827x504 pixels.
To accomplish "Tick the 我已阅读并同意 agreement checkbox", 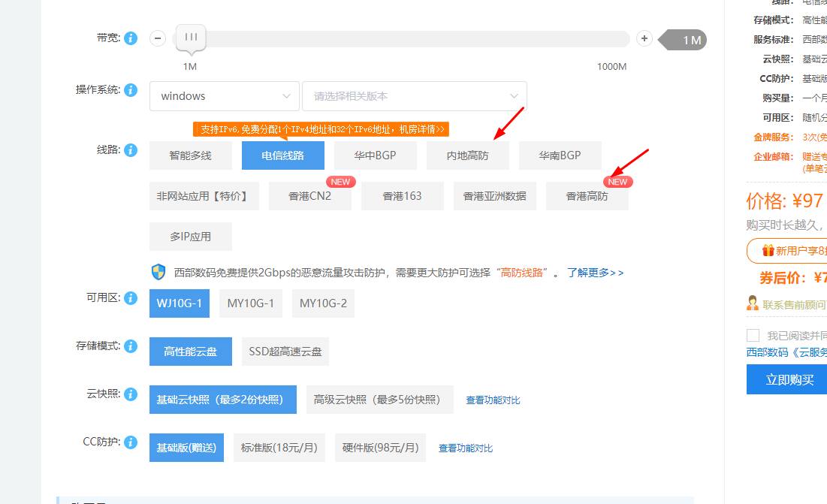I will [753, 335].
